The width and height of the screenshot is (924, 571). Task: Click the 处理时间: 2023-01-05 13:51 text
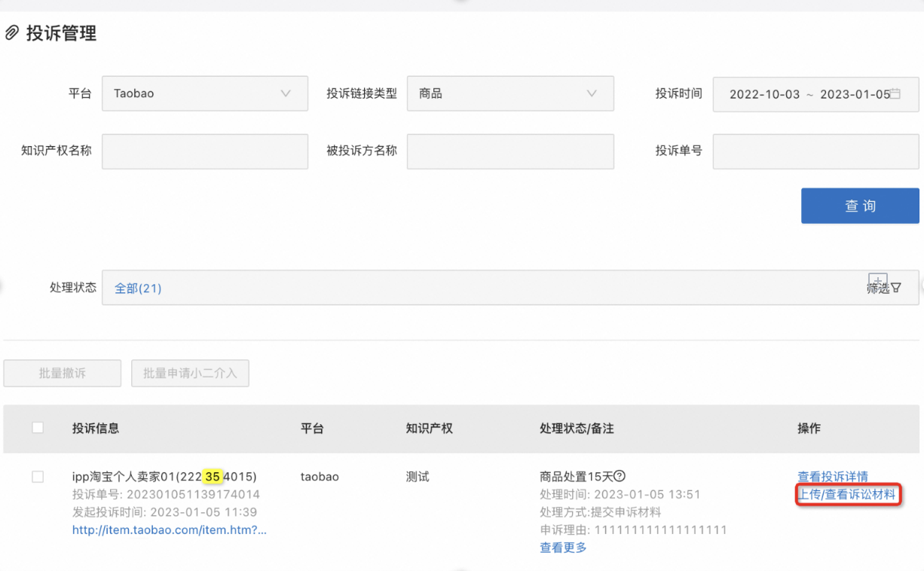pyautogui.click(x=620, y=495)
